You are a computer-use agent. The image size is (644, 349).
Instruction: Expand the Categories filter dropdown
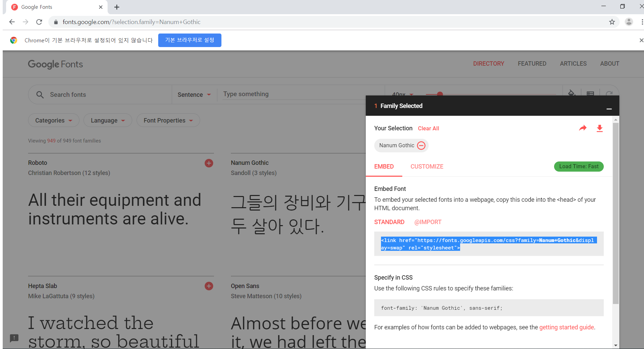(54, 121)
